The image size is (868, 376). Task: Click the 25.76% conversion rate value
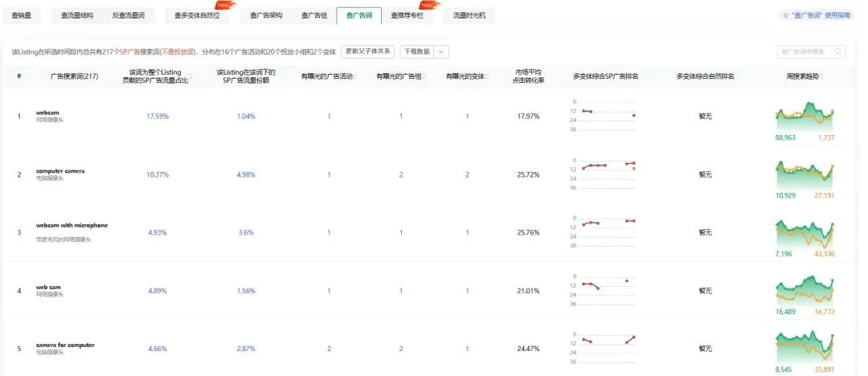tap(528, 232)
